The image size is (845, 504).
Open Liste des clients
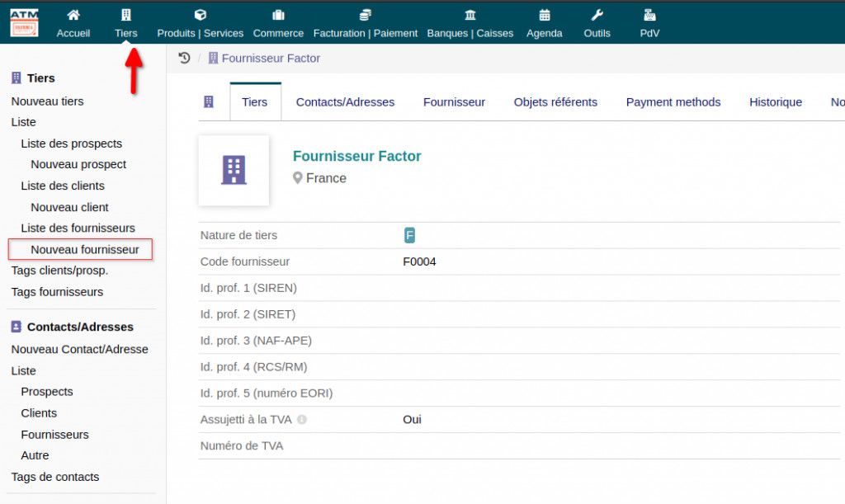click(63, 186)
